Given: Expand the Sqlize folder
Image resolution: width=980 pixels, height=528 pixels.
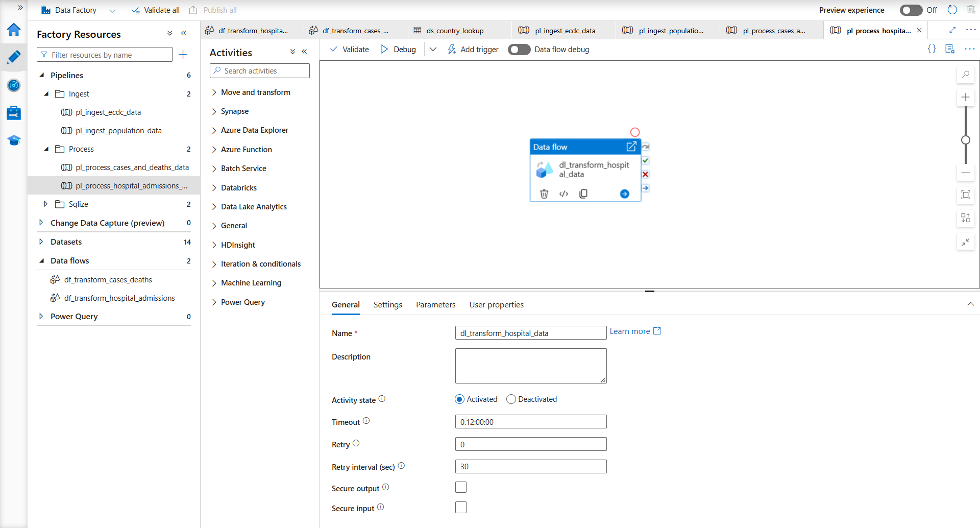Looking at the screenshot, I should (46, 204).
